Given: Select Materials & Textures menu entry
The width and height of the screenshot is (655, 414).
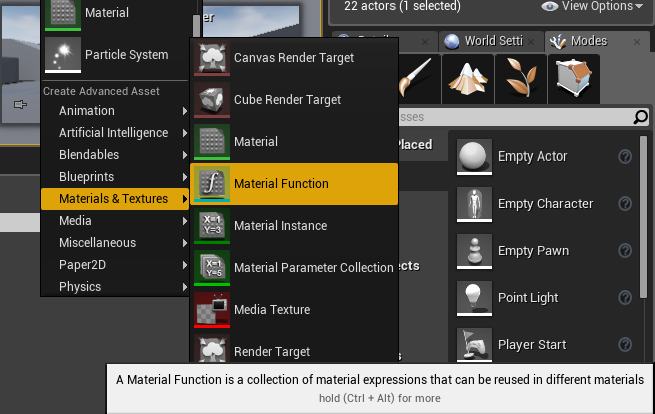Looking at the screenshot, I should pyautogui.click(x=115, y=199).
